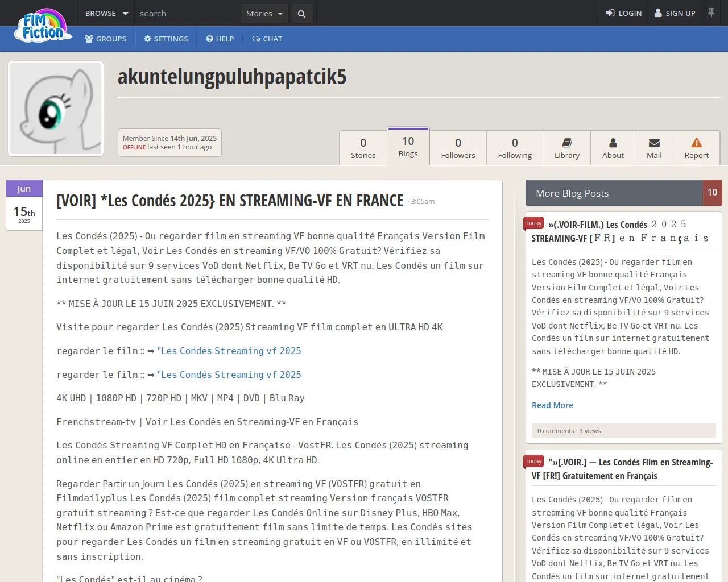This screenshot has width=728, height=582.
Task: Switch to the Followers tab
Action: [458, 148]
